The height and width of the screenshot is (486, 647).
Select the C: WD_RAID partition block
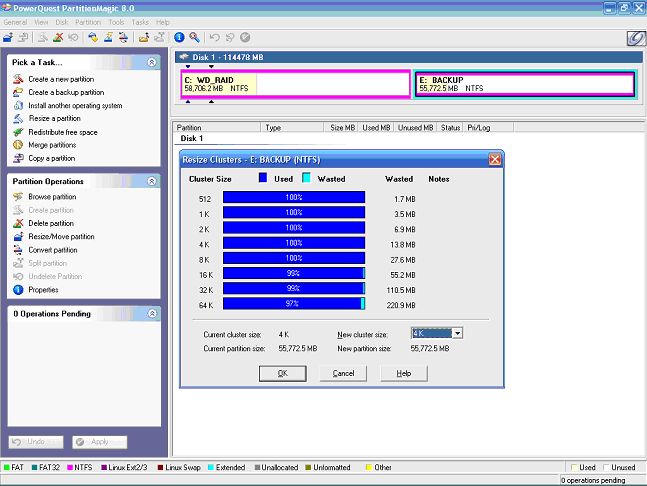[295, 84]
